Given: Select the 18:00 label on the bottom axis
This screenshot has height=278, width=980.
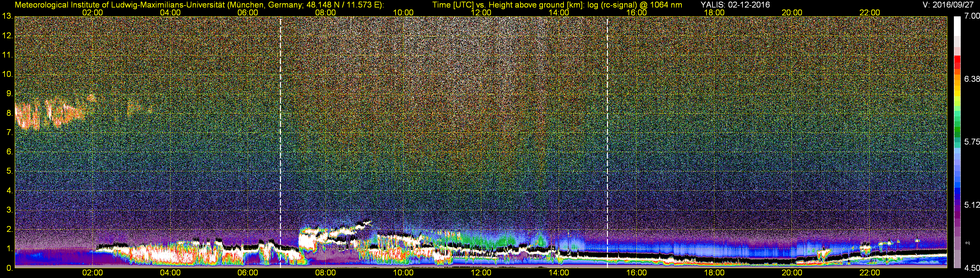Looking at the screenshot, I should [714, 273].
